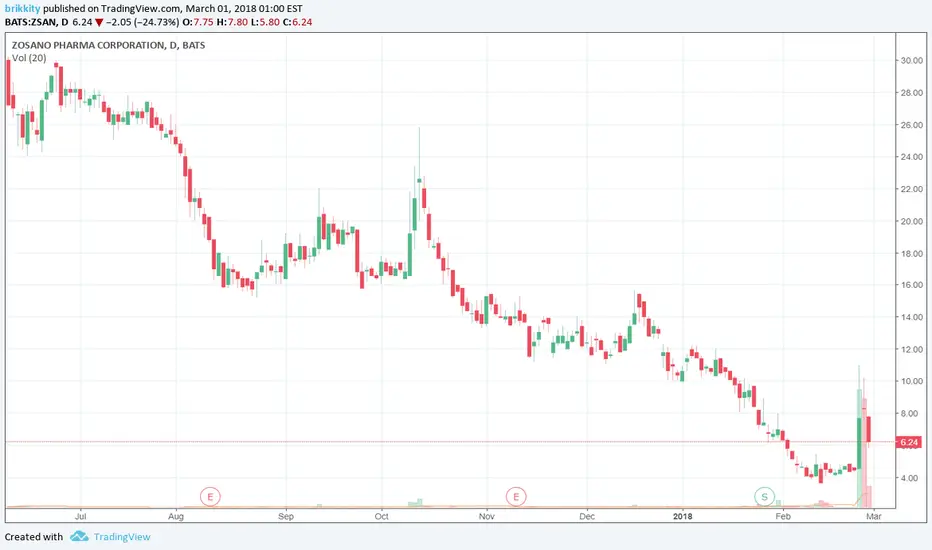Viewport: 932px width, 550px height.
Task: Click the Oct label on time axis
Action: click(x=382, y=516)
